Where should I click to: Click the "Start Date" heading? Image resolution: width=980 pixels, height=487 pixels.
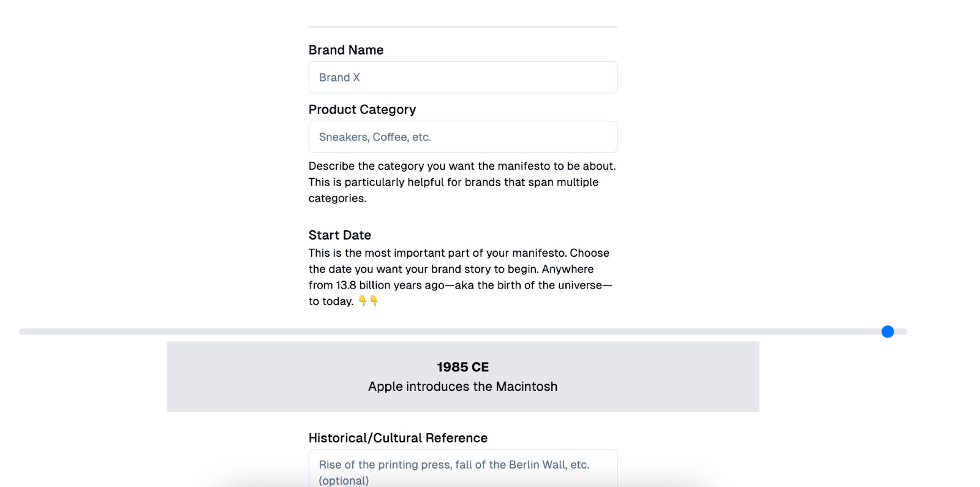coord(340,235)
